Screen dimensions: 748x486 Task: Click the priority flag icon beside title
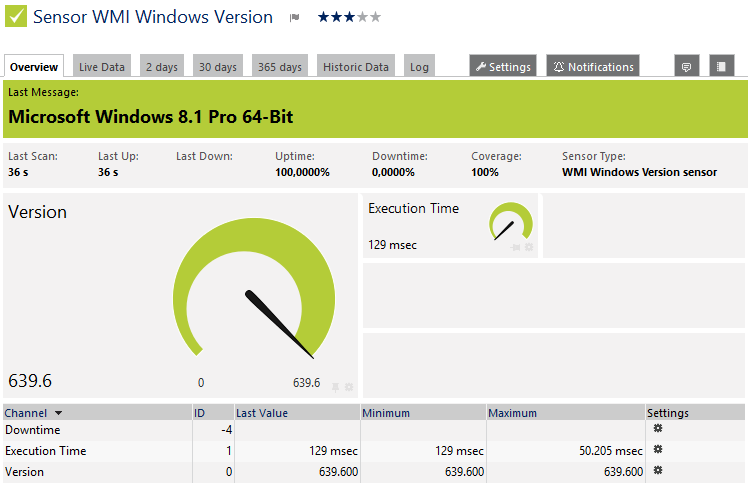[294, 18]
